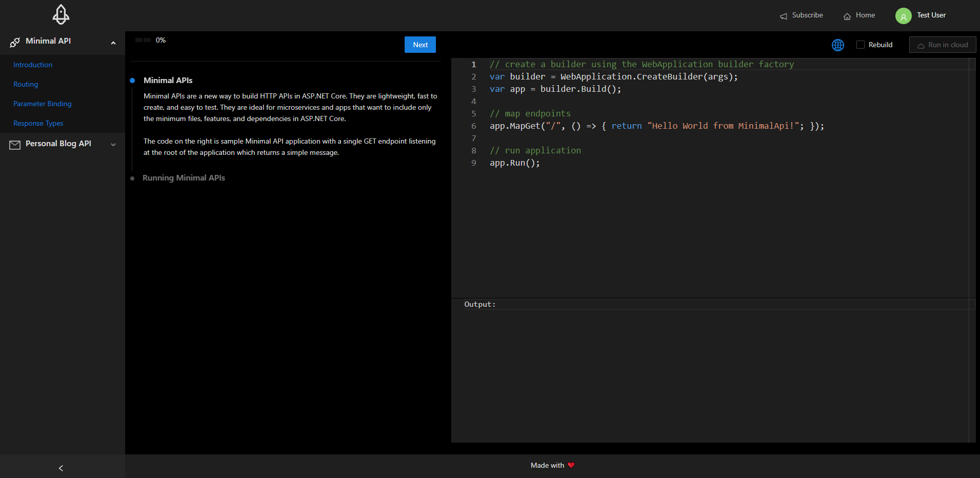Collapse the sidebar with left arrow

(61, 468)
